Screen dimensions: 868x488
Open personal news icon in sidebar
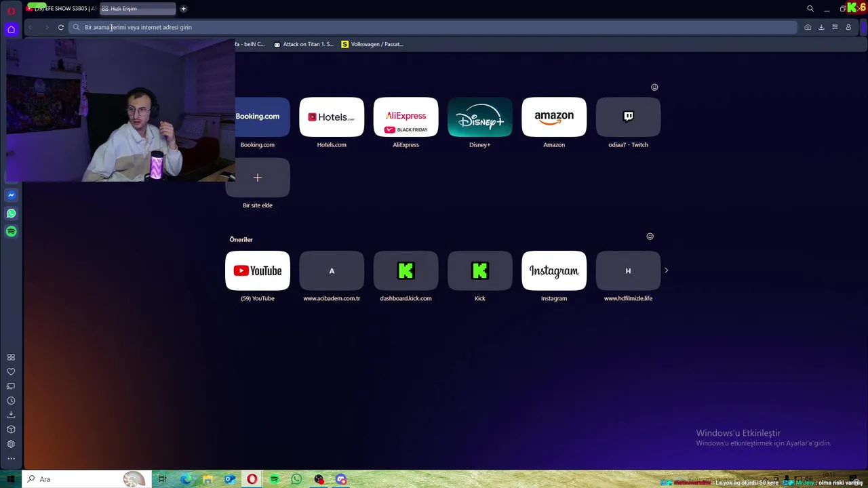click(11, 386)
